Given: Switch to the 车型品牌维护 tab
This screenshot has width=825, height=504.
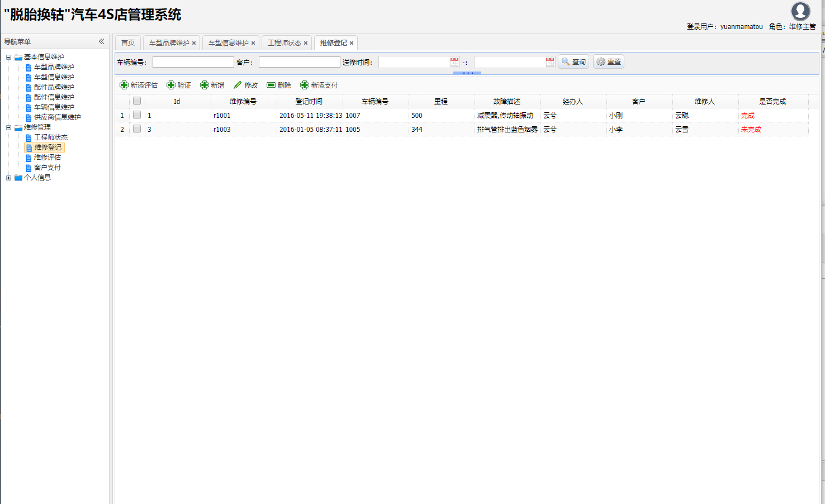Looking at the screenshot, I should pyautogui.click(x=169, y=43).
